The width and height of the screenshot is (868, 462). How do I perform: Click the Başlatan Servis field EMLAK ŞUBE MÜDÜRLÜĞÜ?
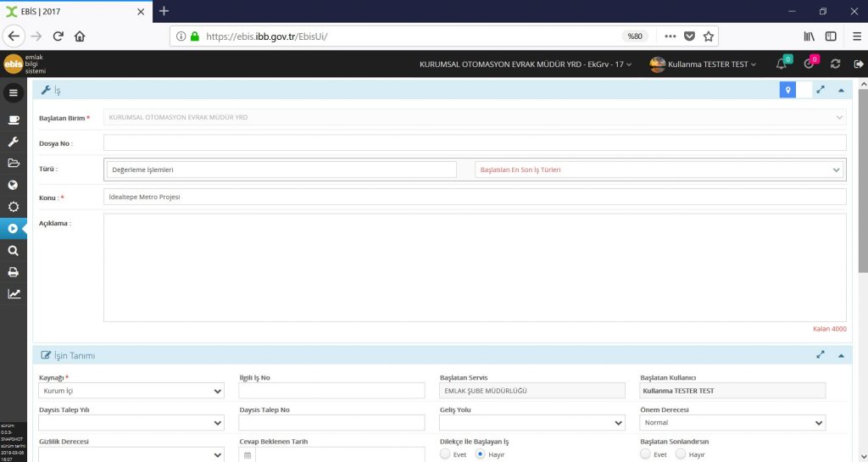[x=532, y=391]
